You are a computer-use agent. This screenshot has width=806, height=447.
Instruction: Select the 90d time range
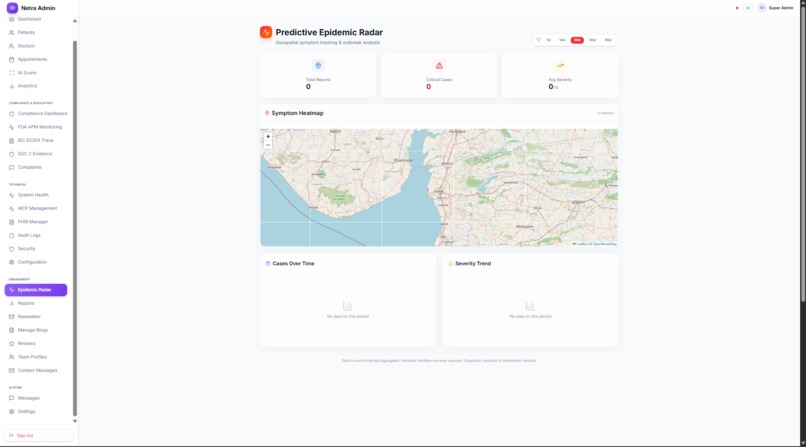[608, 40]
